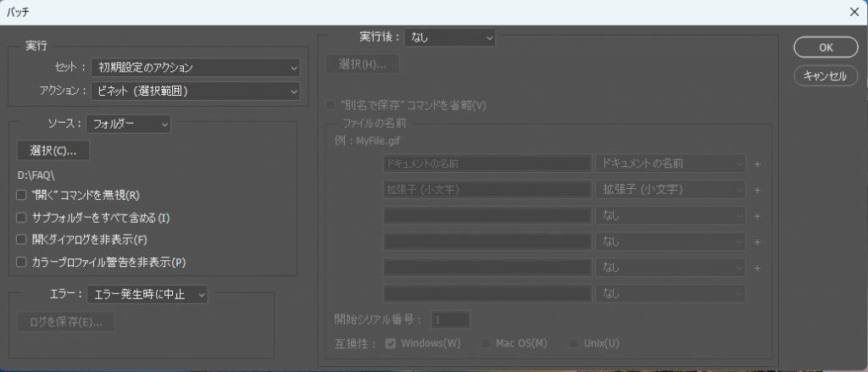
Task: Enable "開く" コマンドを無視 checkbox
Action: point(22,195)
